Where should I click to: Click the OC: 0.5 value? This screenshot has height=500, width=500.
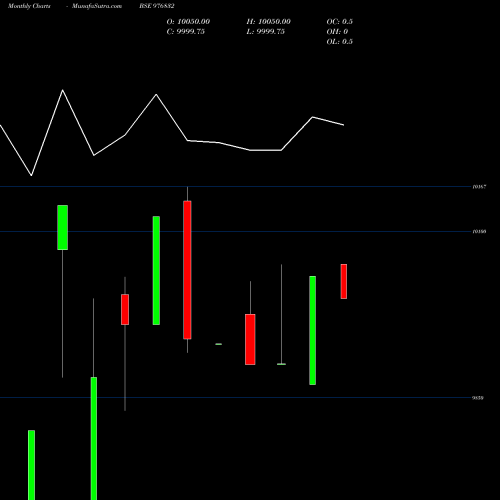[x=340, y=22]
